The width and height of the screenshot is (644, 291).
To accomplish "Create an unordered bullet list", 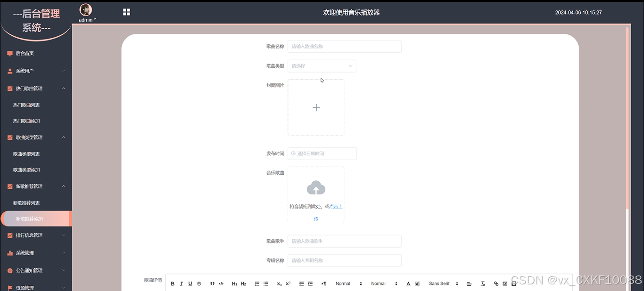I will click(x=266, y=283).
